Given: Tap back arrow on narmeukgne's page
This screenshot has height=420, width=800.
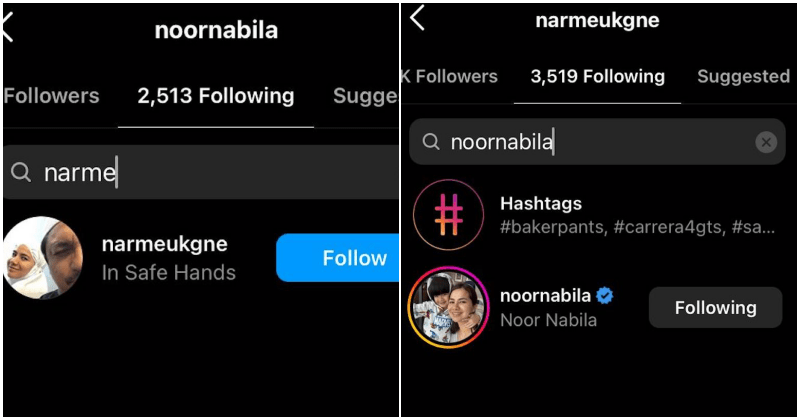Looking at the screenshot, I should [417, 18].
